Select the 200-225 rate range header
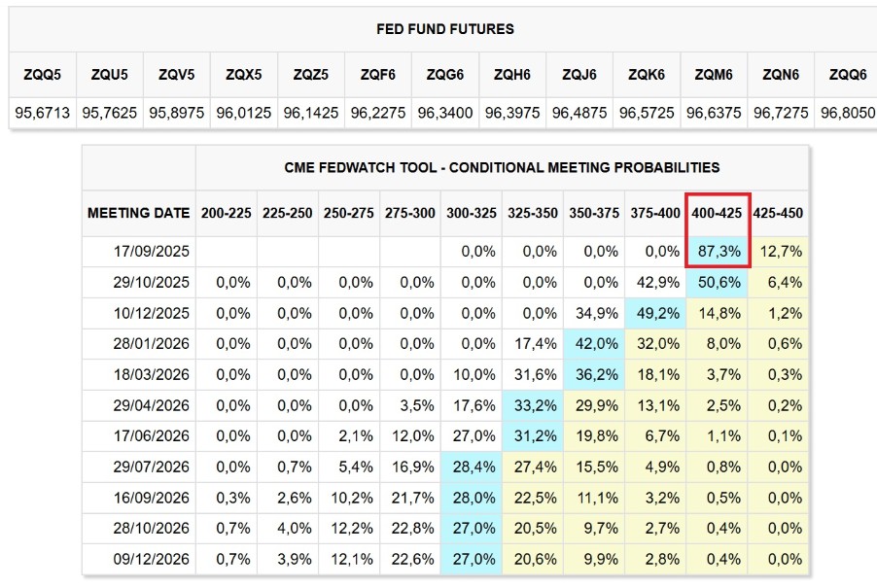Image resolution: width=877 pixels, height=588 pixels. (x=226, y=213)
